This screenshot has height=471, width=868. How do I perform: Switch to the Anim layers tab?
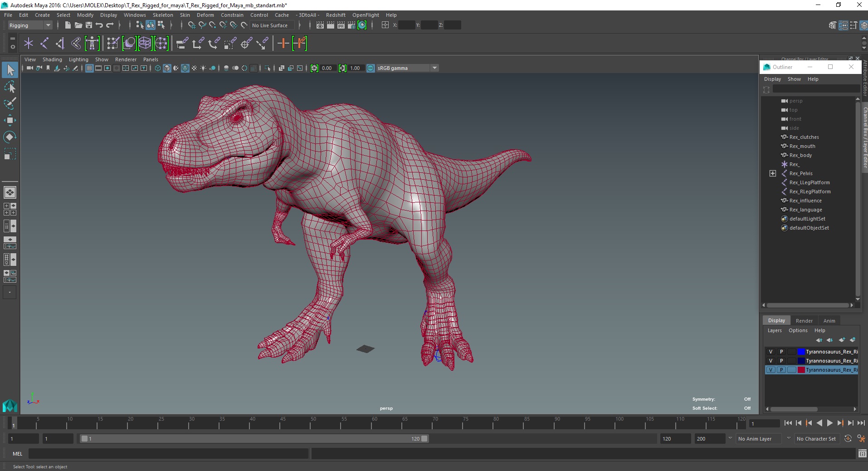829,320
